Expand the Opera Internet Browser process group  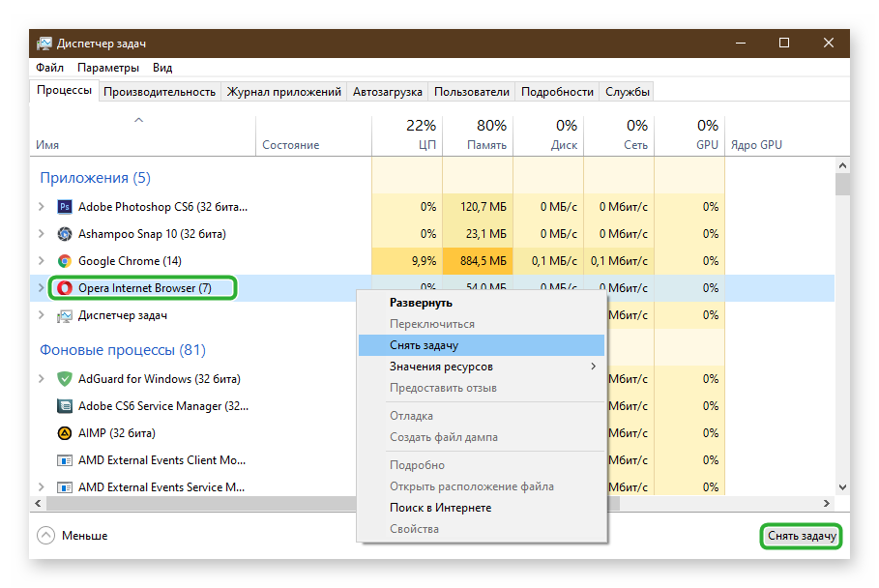pyautogui.click(x=41, y=287)
